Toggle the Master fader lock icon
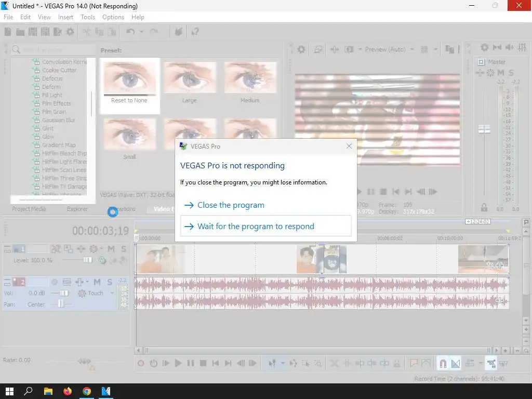This screenshot has width=532, height=399. 484,207
